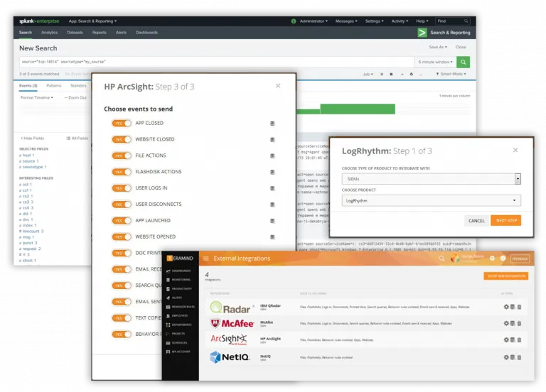Toggle the FILE ACTIONS event switch
The width and height of the screenshot is (546, 392).
click(122, 156)
